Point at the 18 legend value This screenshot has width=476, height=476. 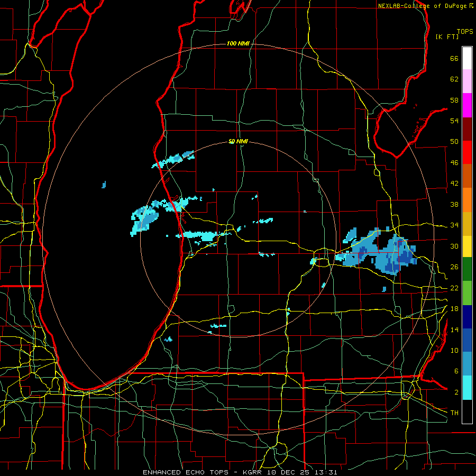(454, 309)
